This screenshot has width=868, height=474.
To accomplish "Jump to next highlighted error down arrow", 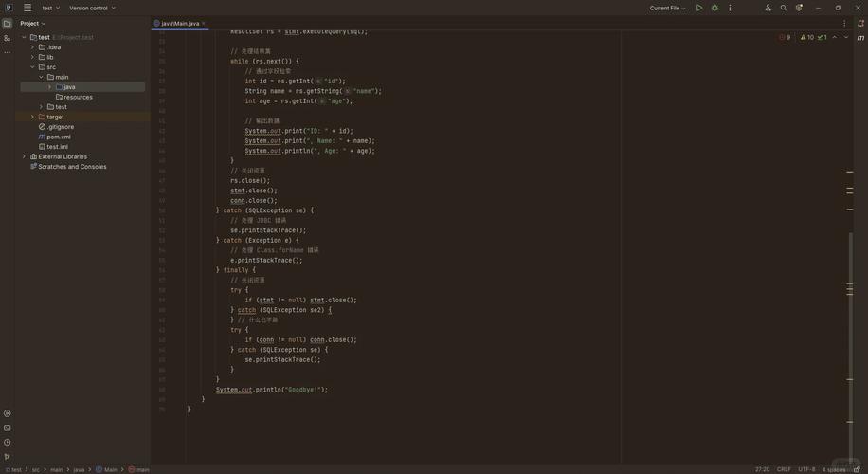I will [846, 37].
